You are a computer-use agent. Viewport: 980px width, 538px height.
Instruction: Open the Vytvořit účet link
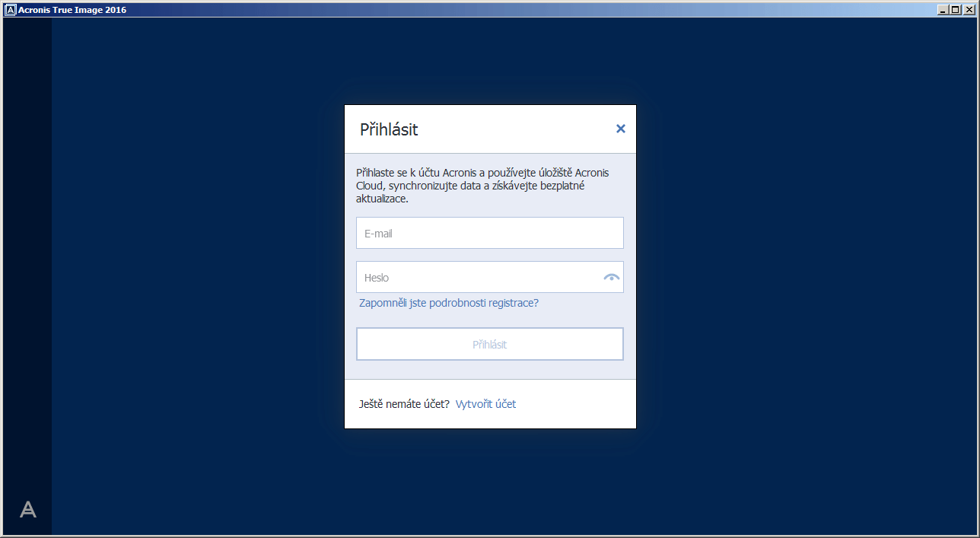click(485, 404)
